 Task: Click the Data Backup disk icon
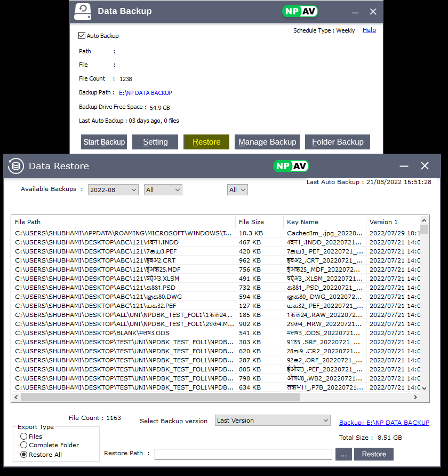click(x=83, y=11)
